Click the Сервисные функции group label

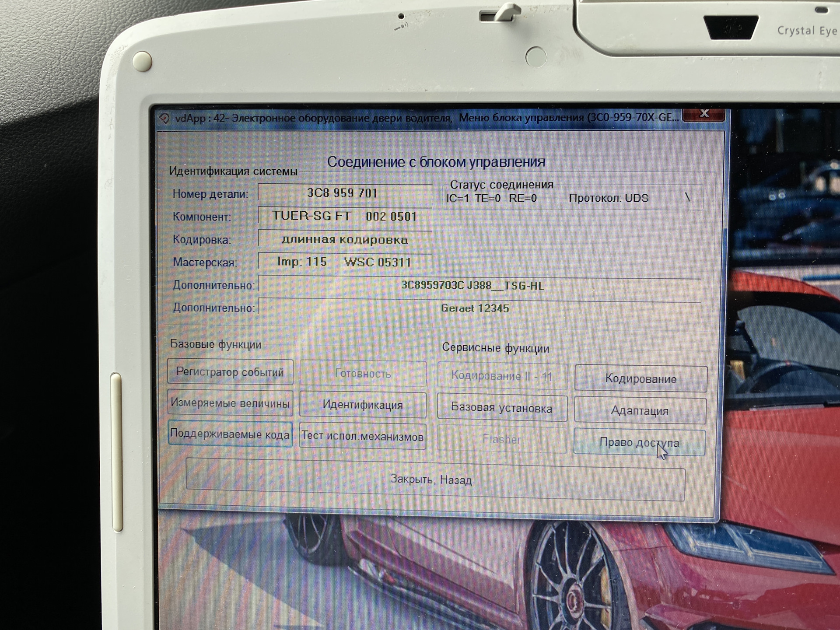tap(496, 348)
